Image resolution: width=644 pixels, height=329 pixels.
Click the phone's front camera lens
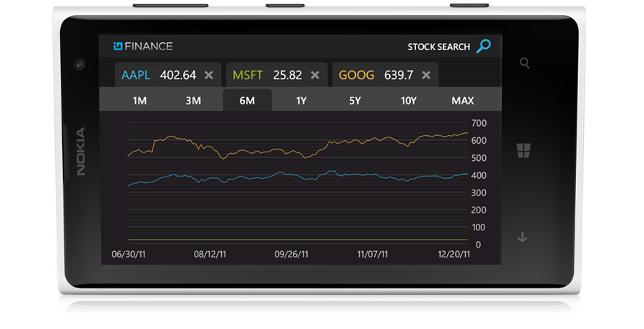click(79, 64)
